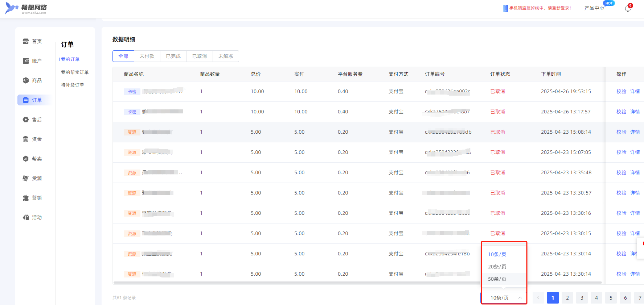Go to page 5

click(611, 298)
